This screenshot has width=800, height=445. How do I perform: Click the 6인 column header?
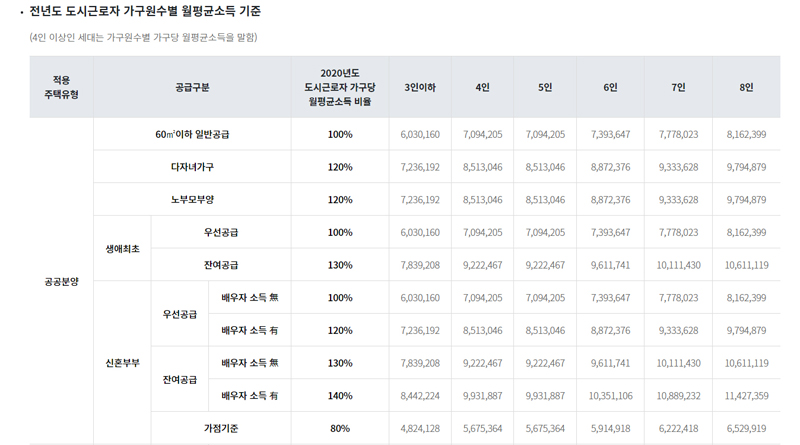point(610,87)
